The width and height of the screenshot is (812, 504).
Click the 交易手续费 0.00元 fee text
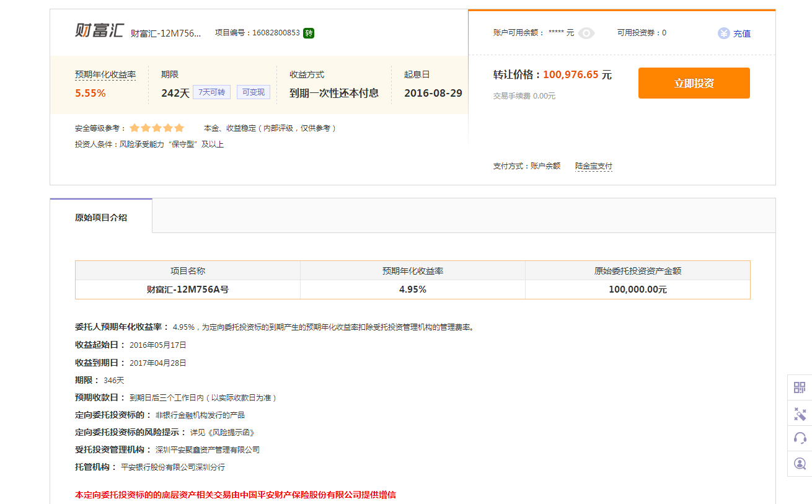pyautogui.click(x=524, y=96)
